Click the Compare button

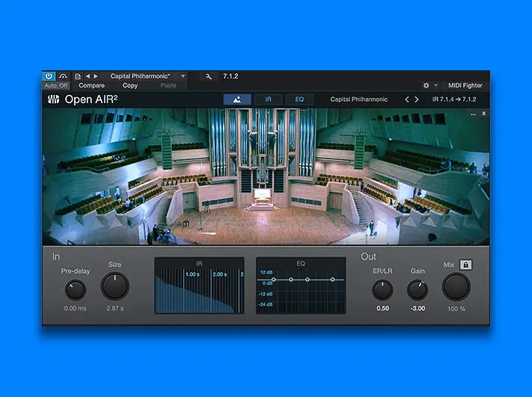[91, 85]
